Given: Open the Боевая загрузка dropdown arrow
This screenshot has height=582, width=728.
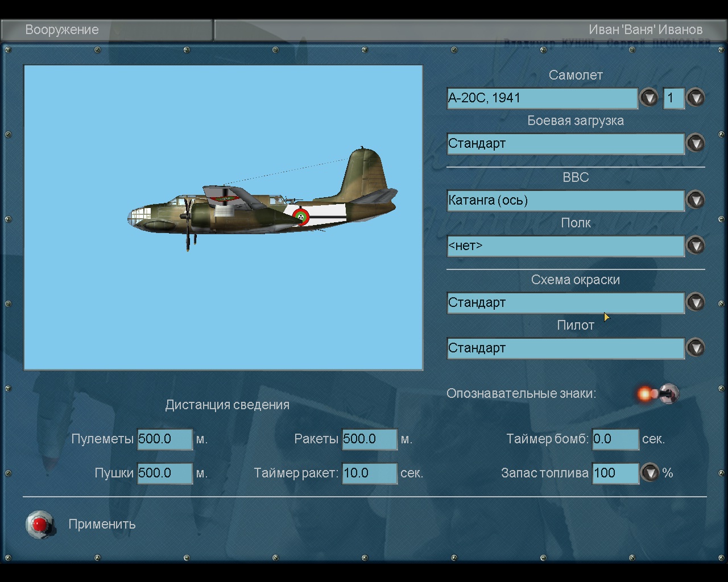Looking at the screenshot, I should click(x=696, y=143).
